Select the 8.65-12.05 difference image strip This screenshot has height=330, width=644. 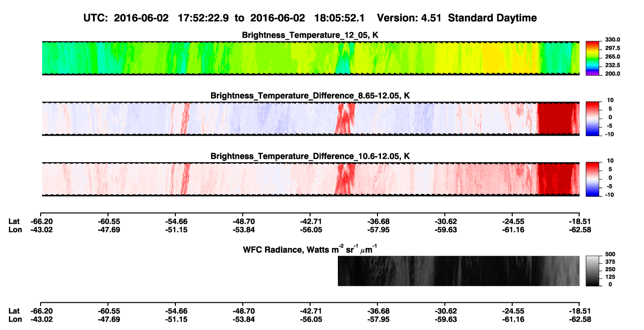tap(311, 119)
